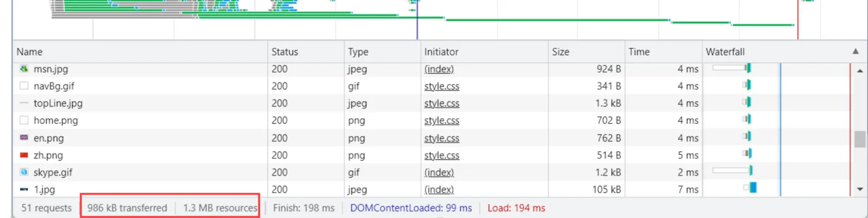Image resolution: width=868 pixels, height=218 pixels.
Task: Click the home.png file icon
Action: click(24, 120)
